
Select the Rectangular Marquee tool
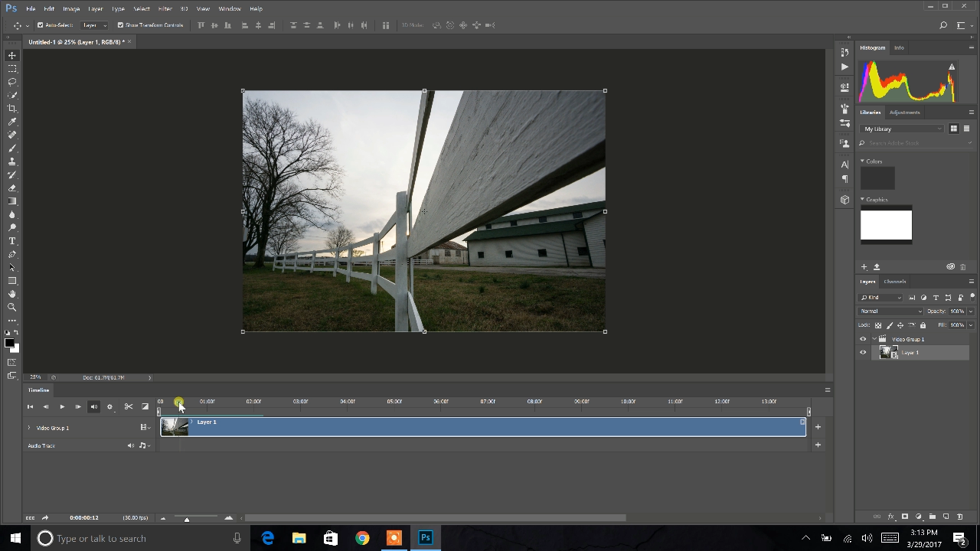click(12, 69)
